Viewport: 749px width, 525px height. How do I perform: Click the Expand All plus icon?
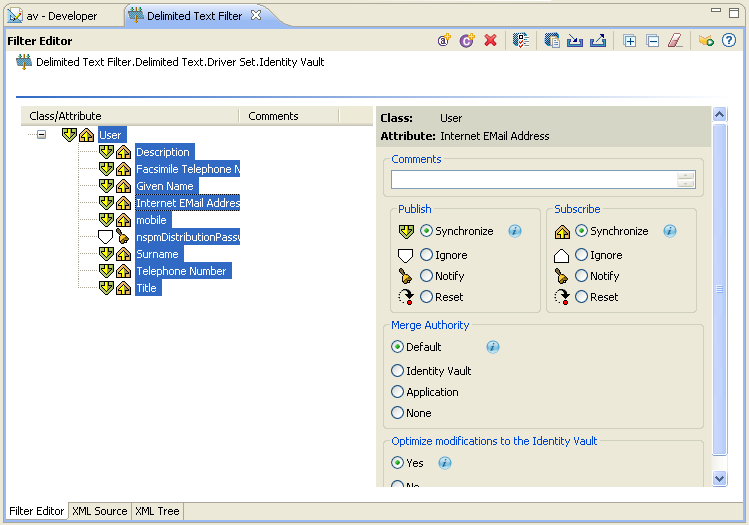click(630, 41)
